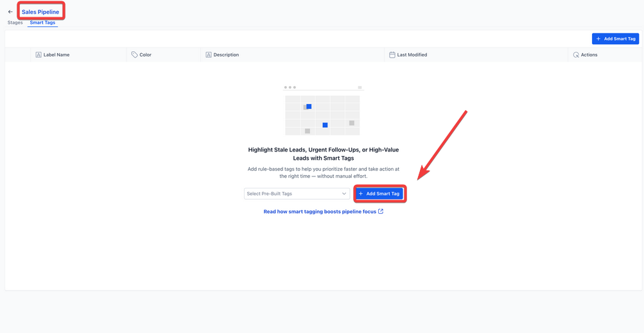Click the external link icon after the article link

point(381,211)
